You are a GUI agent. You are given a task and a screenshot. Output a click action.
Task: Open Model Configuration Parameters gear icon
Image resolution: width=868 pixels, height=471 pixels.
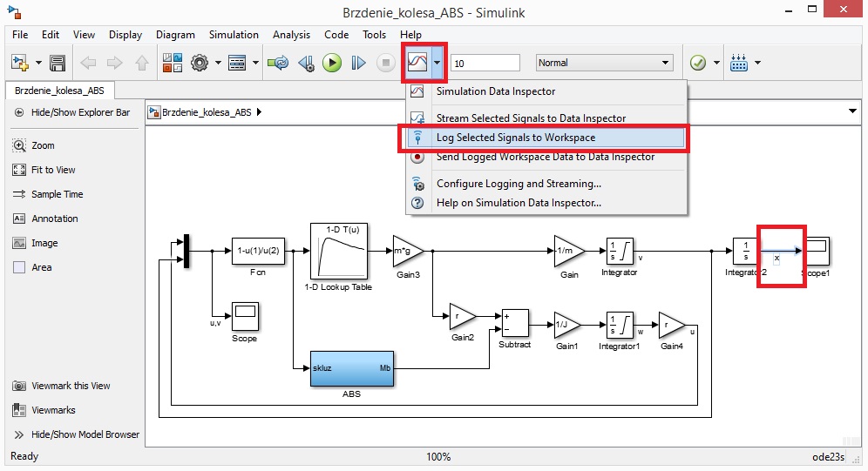click(x=200, y=63)
